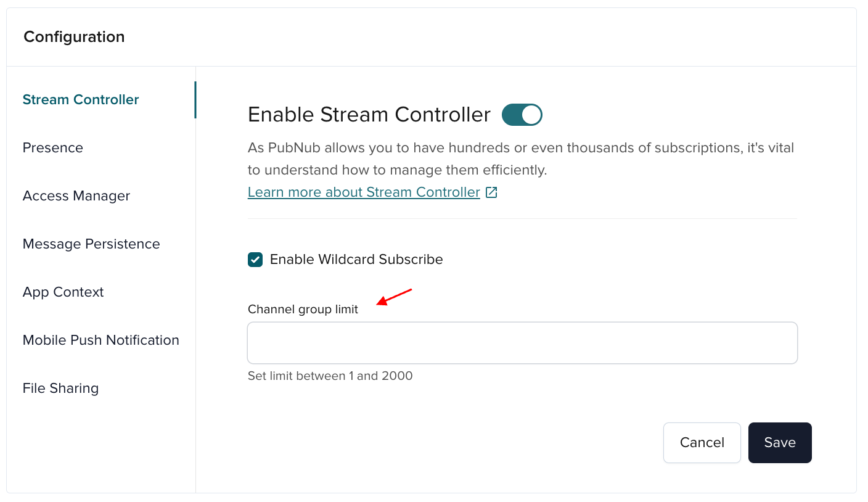The width and height of the screenshot is (868, 502).
Task: Click the hint text about limit between 1 and 2000
Action: 330,376
